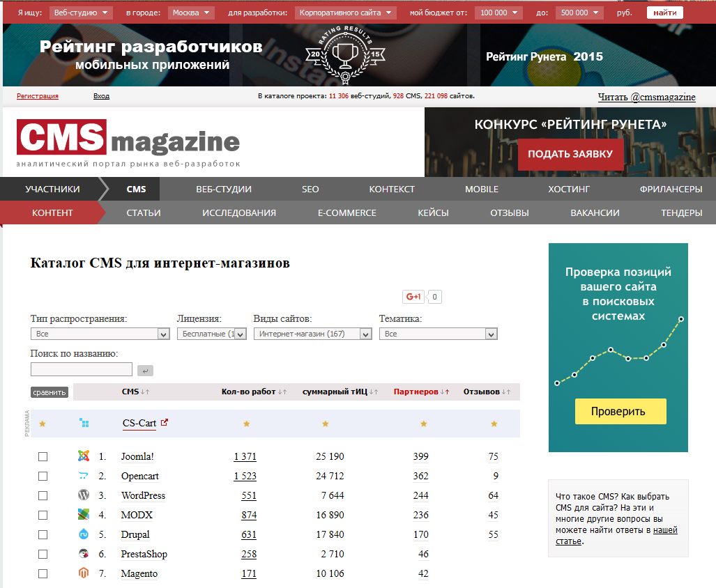Click the сравнить button
716x588 pixels.
pyautogui.click(x=49, y=392)
